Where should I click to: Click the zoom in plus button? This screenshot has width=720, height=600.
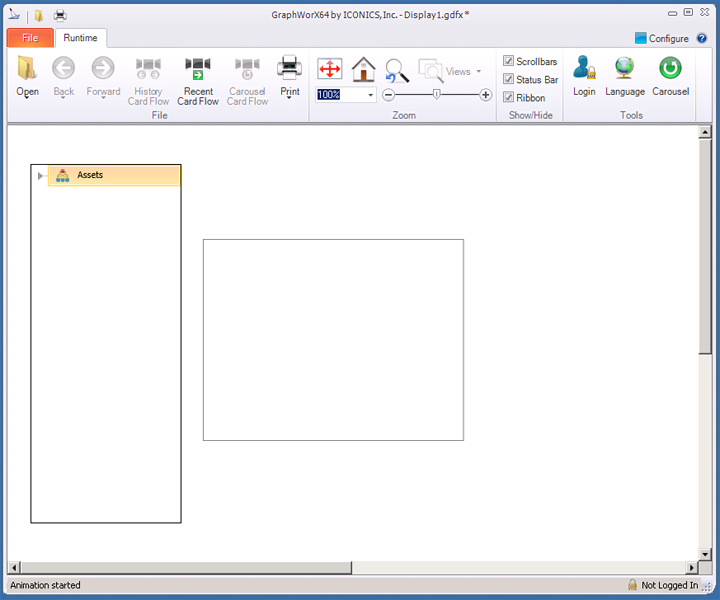[486, 95]
